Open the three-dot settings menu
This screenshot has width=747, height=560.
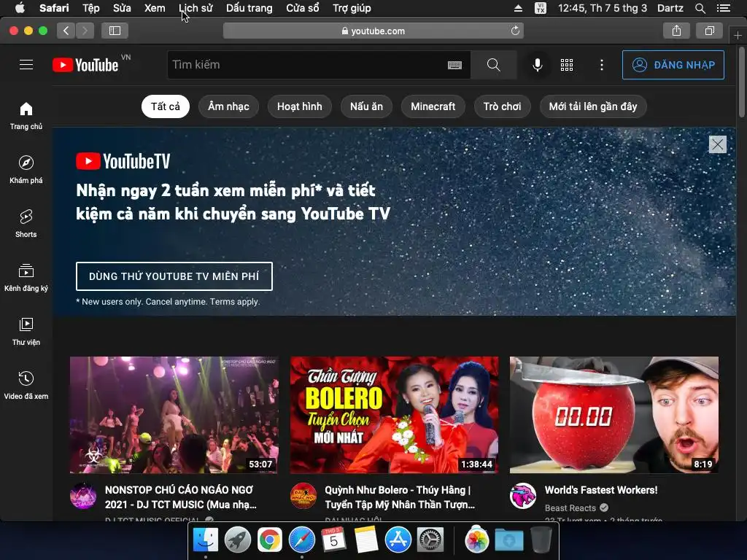tap(602, 65)
